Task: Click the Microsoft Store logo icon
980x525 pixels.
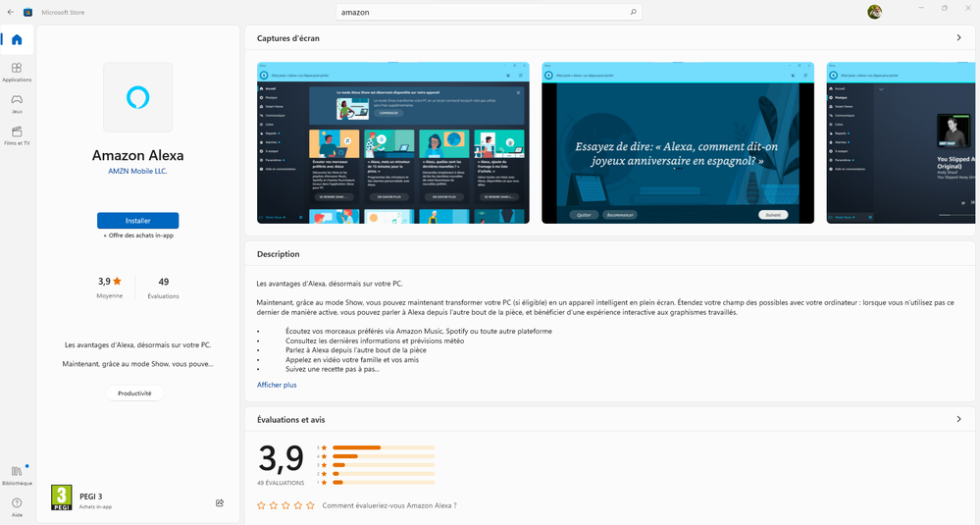Action: (x=27, y=12)
